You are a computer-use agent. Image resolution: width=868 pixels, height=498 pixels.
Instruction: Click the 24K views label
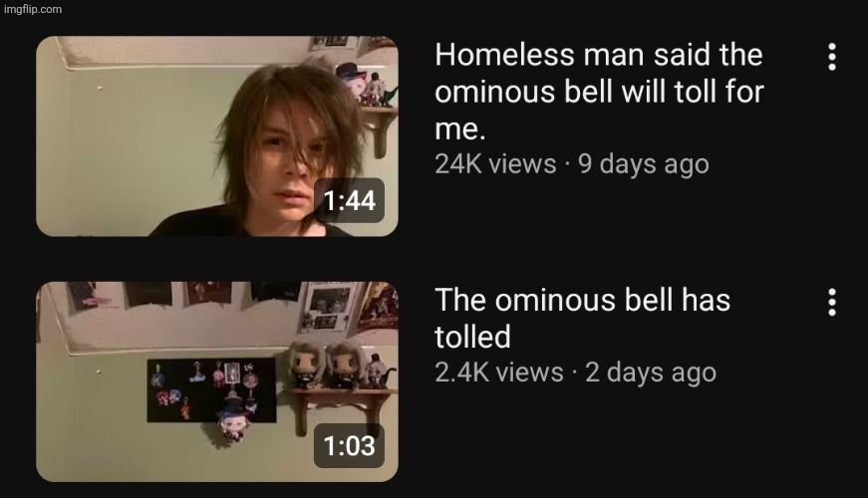pos(495,164)
